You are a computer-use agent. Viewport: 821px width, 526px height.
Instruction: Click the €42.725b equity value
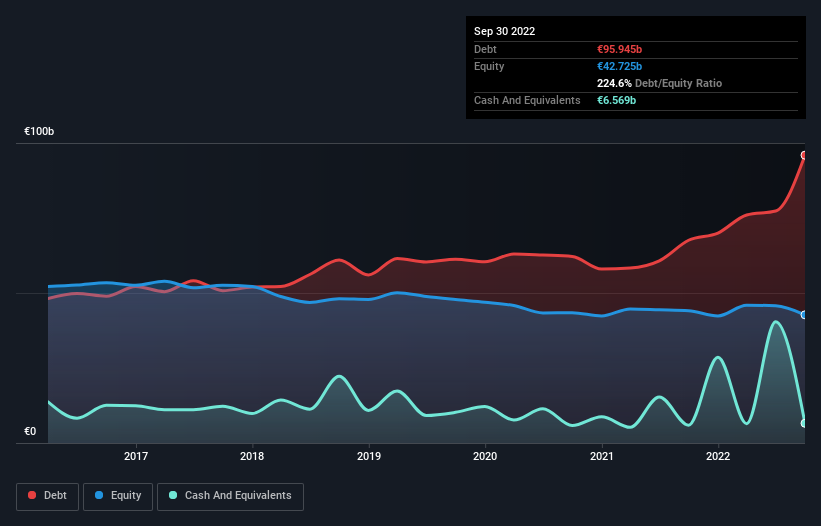click(619, 66)
